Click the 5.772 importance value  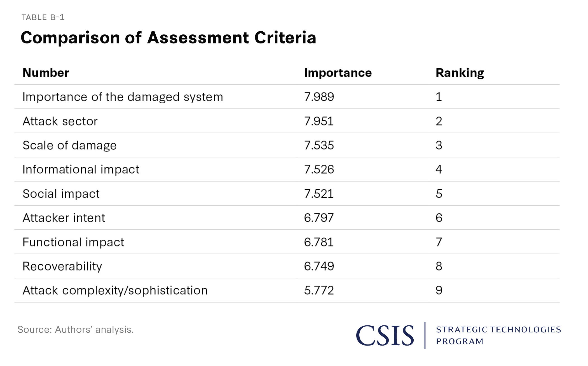[x=319, y=290]
